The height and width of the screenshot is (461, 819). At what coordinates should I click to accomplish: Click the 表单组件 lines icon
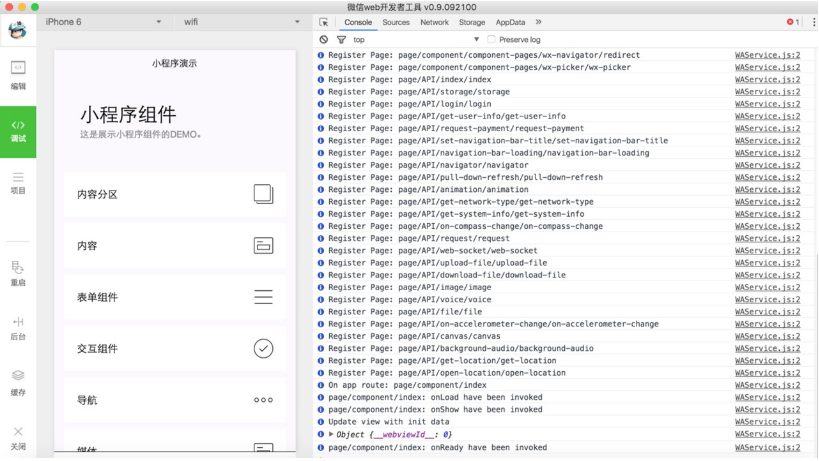tap(263, 297)
